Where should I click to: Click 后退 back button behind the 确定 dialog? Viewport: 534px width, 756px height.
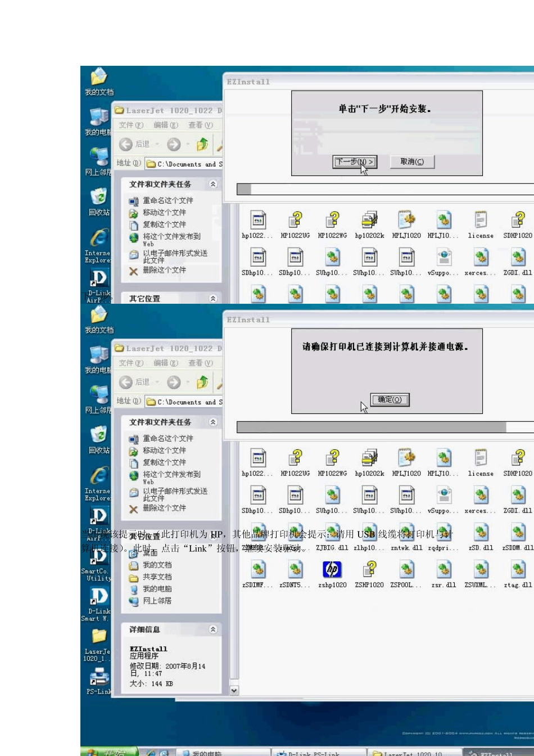135,382
